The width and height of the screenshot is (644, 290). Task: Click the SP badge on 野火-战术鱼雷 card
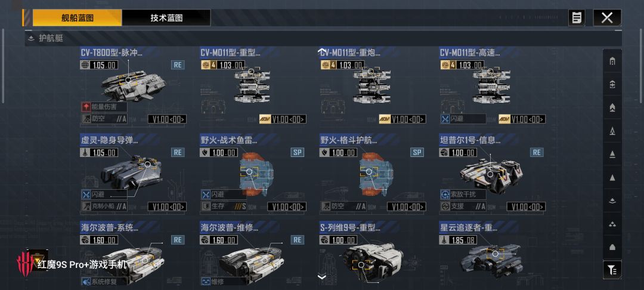pyautogui.click(x=298, y=152)
